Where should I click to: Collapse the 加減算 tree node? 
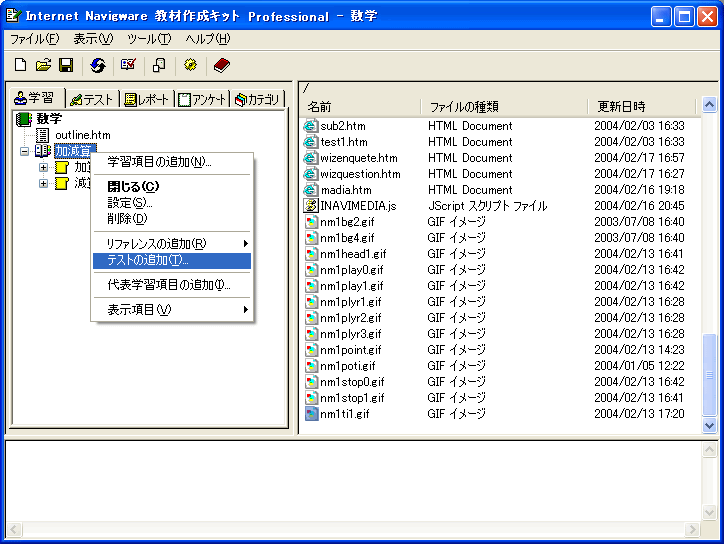(24, 151)
